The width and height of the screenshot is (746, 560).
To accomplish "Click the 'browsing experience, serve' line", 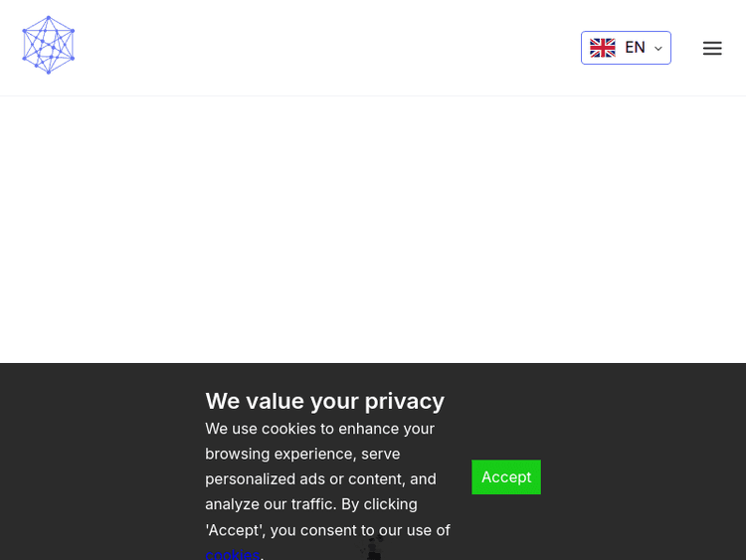I will tap(302, 454).
